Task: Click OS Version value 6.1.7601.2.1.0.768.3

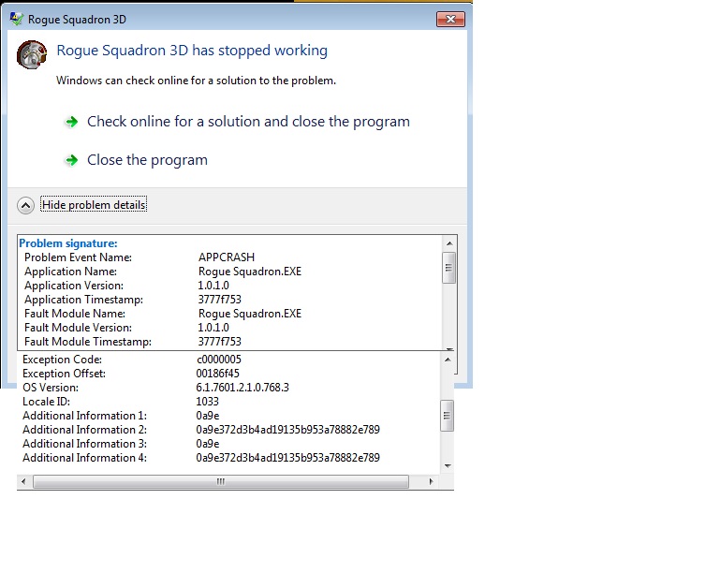Action: coord(242,388)
